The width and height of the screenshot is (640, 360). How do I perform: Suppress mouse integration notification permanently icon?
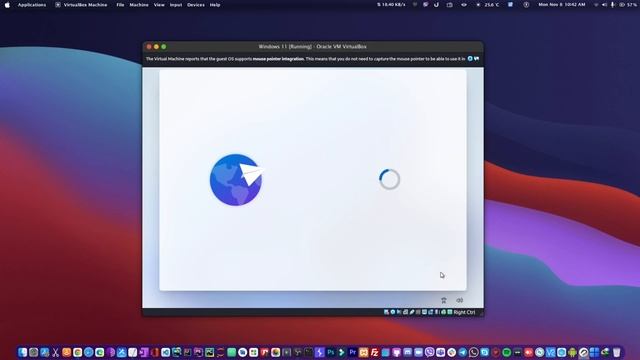476,59
